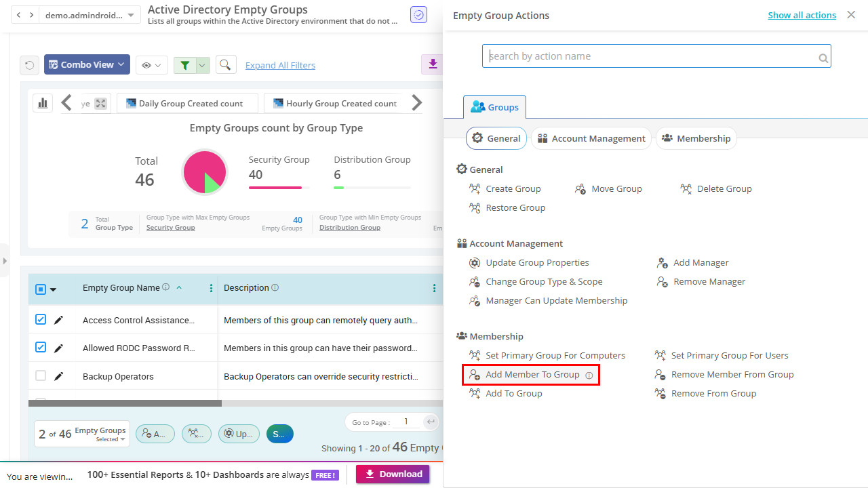Click the info icon beside Add Member To Group
The image size is (868, 488).
pos(589,375)
